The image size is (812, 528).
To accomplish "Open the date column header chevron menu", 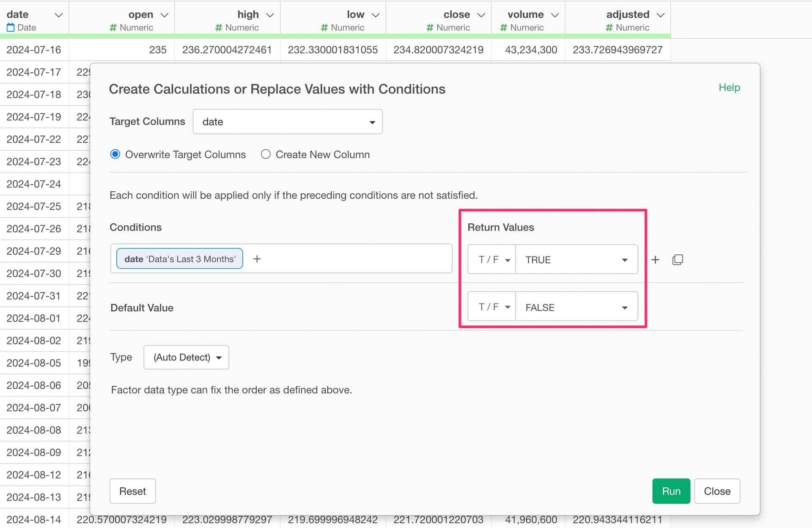I will 59,15.
